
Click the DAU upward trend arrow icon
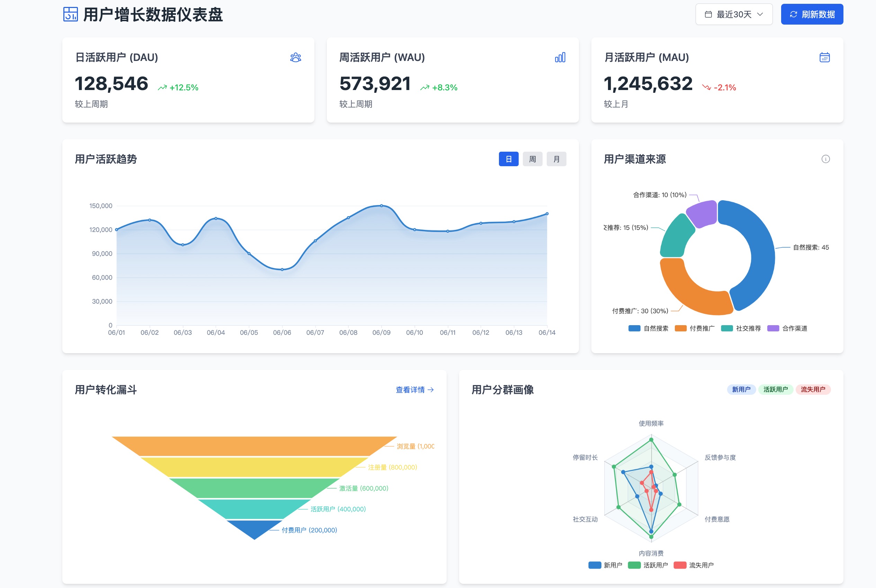pyautogui.click(x=162, y=87)
